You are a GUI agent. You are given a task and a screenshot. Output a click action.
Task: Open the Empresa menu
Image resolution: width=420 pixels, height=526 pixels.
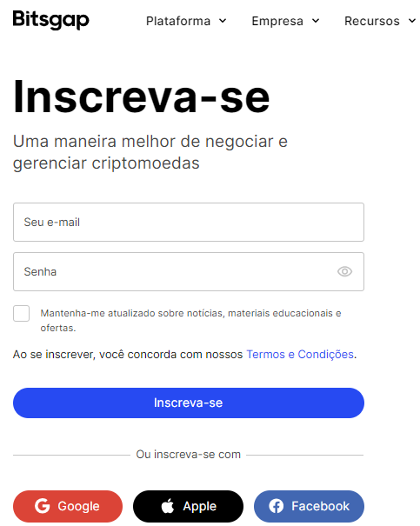(x=285, y=21)
